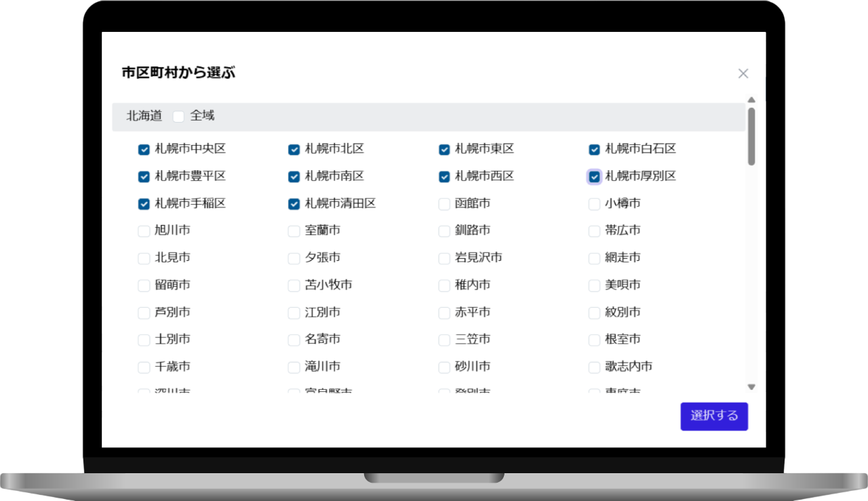Select the 函館市 checkbox
This screenshot has height=501, width=868.
(444, 204)
